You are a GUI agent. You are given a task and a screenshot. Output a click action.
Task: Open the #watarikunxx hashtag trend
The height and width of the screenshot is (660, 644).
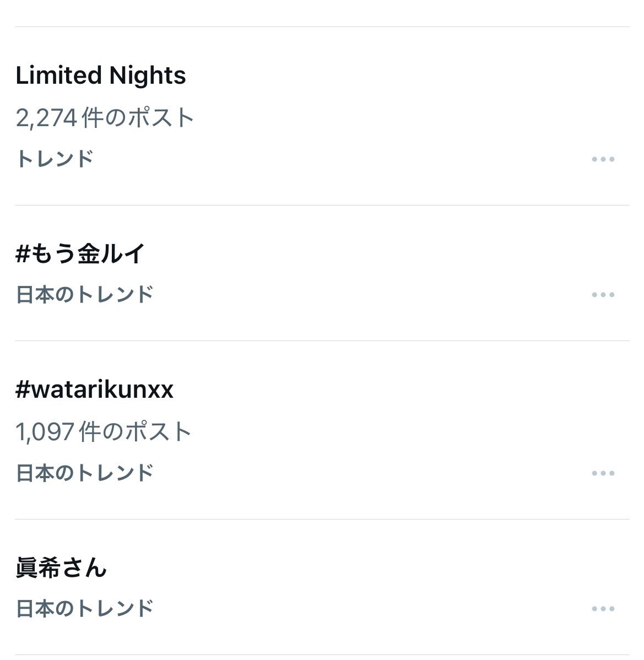pos(94,389)
